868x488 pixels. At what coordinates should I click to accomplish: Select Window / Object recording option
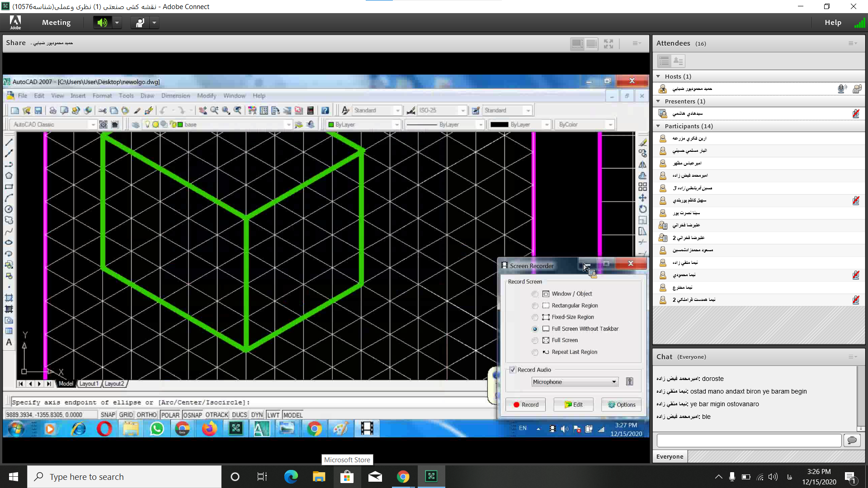click(535, 294)
